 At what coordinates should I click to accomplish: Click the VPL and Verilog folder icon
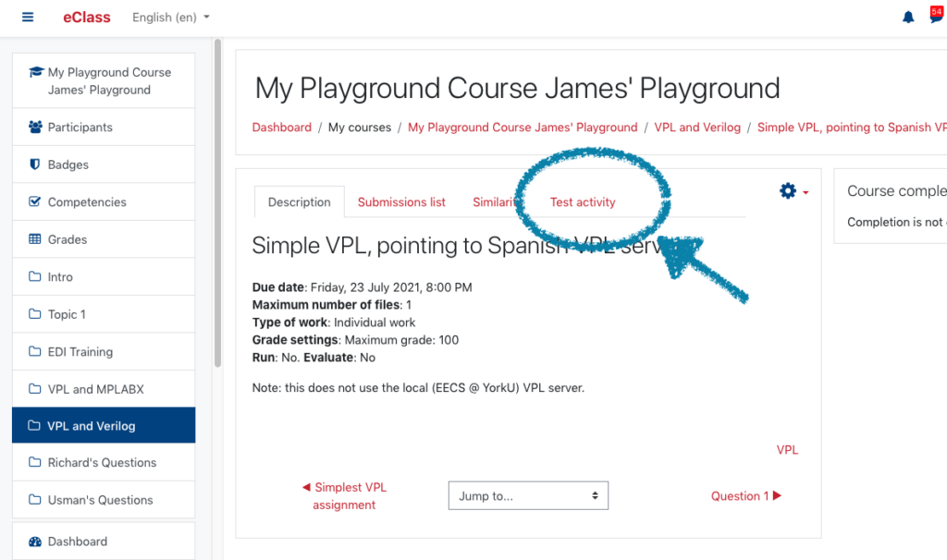coord(34,425)
